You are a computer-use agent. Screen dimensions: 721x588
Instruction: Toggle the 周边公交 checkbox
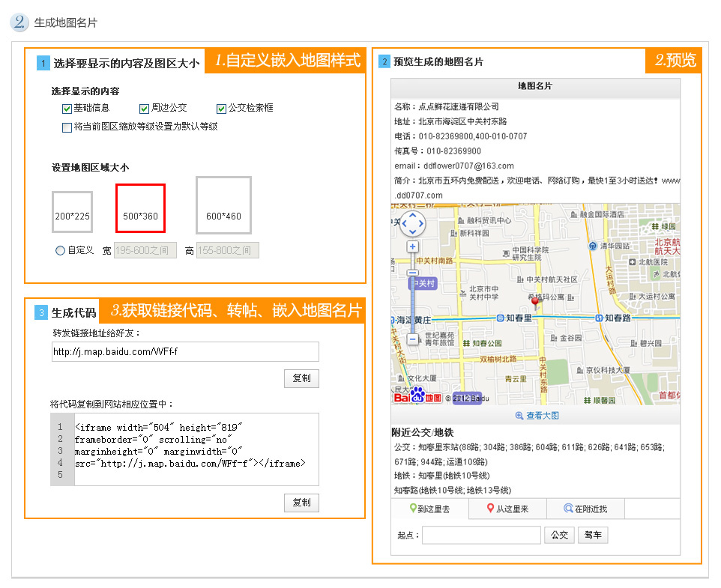coord(145,109)
